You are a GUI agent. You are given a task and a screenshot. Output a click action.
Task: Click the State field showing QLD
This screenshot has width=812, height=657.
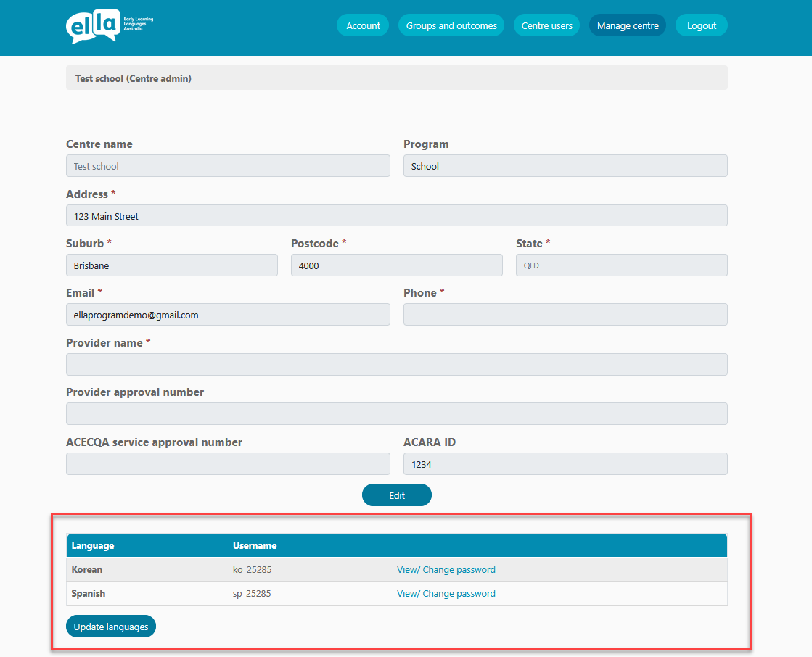pyautogui.click(x=621, y=265)
